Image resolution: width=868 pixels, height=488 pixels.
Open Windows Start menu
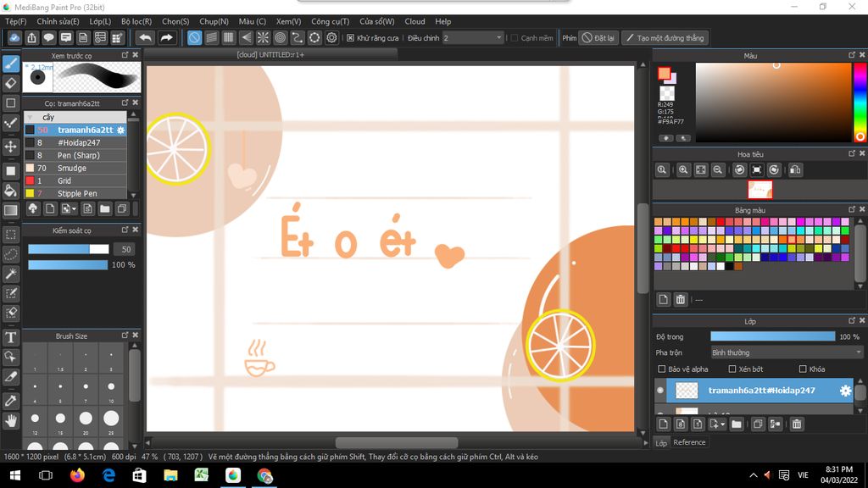(x=15, y=475)
